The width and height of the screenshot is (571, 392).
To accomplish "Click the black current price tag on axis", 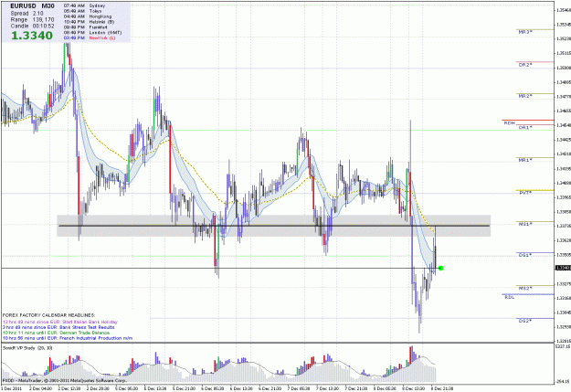I will [x=563, y=268].
